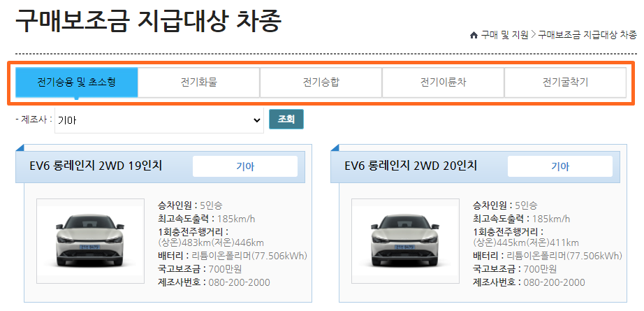Click 제조사번호 080-200-2000 on the 20인치 card
Viewport: 644px width, 311px height.
click(529, 282)
